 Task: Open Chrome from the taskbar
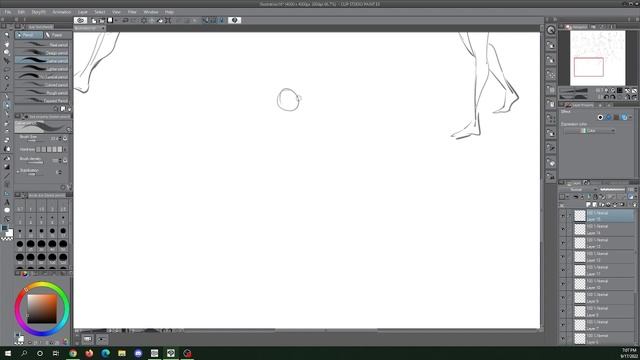73,353
